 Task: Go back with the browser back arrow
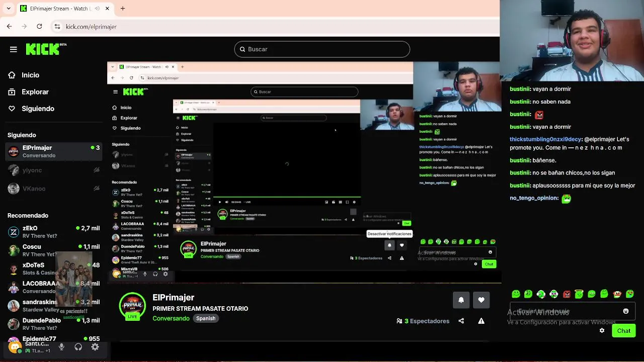(x=9, y=26)
